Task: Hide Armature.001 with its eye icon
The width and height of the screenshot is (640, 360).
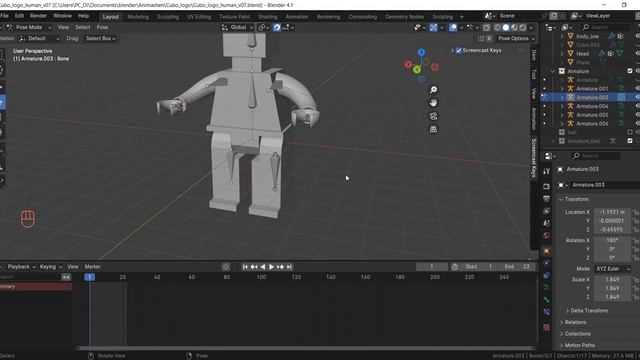Action: pyautogui.click(x=638, y=89)
